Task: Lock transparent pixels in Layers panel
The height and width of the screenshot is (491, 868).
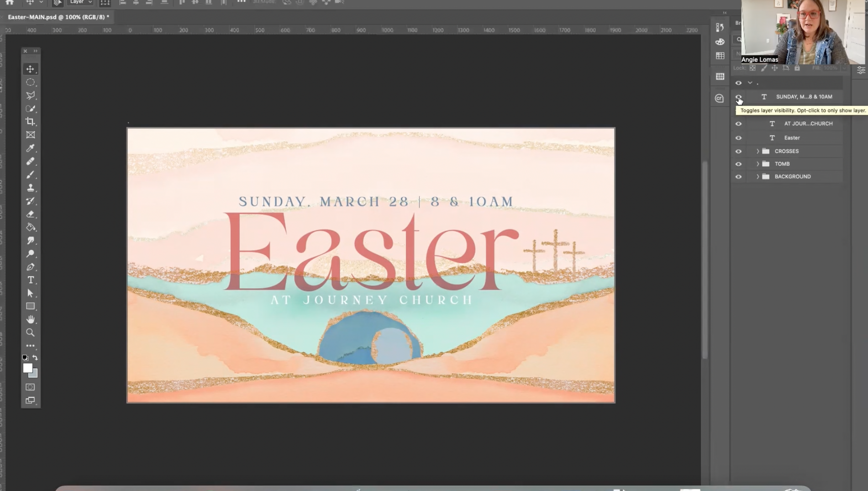Action: click(752, 68)
